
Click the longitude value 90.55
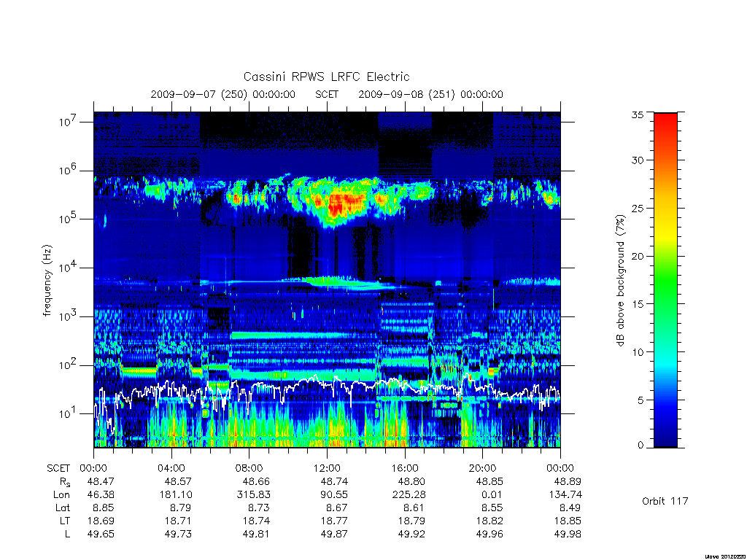coord(334,495)
